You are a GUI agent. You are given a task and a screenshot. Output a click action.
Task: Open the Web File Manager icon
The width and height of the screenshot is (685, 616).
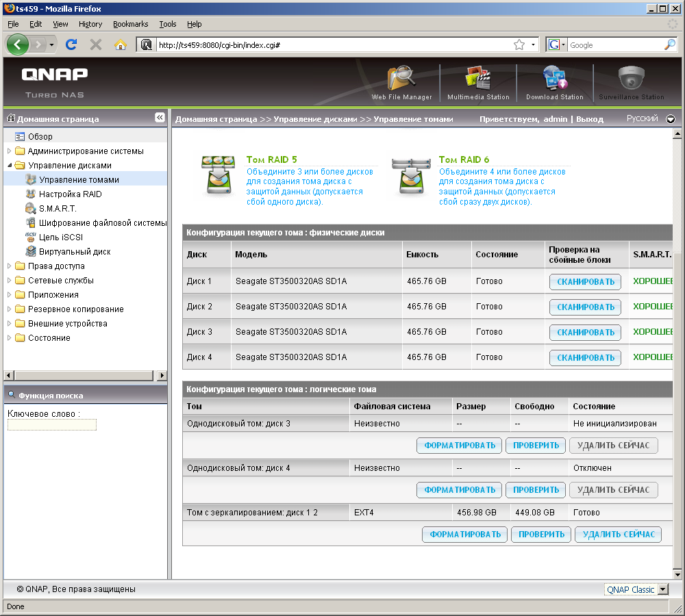(401, 83)
